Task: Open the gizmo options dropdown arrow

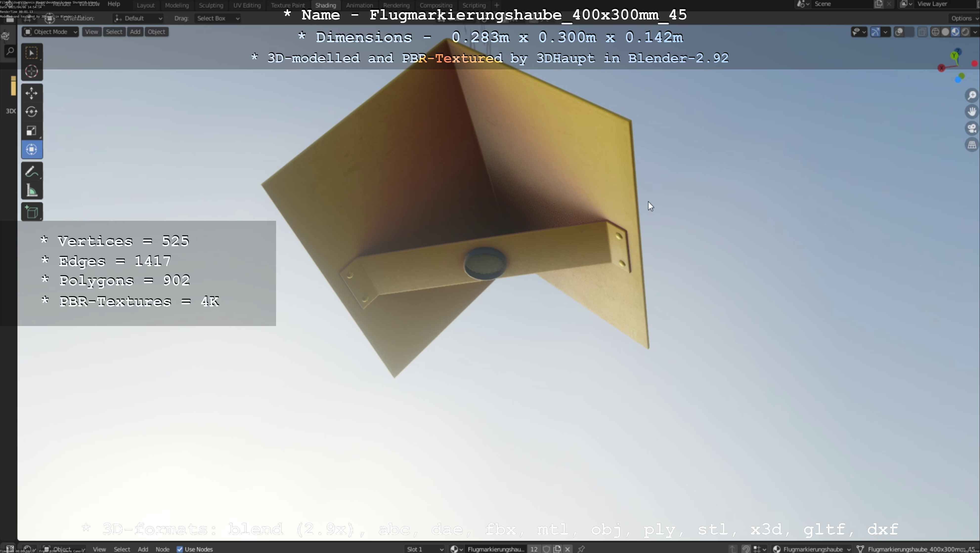Action: [x=886, y=32]
